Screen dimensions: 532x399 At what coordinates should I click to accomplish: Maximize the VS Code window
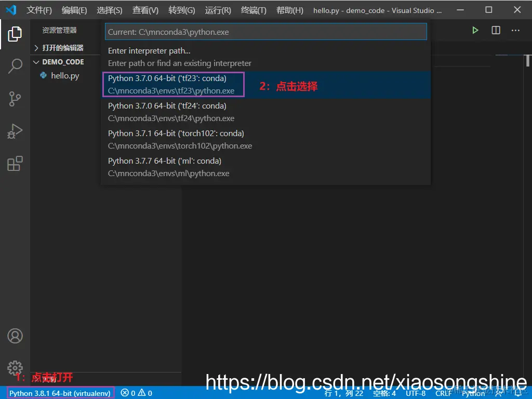(x=488, y=10)
